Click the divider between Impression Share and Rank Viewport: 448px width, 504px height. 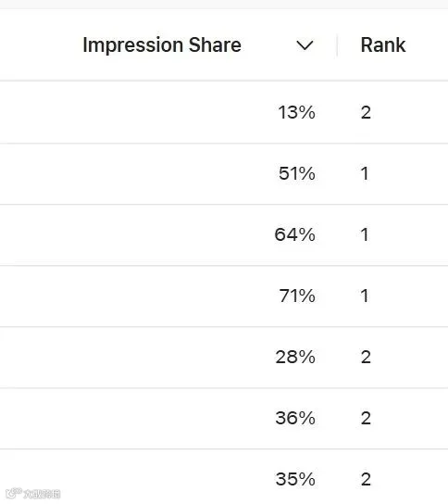pos(337,45)
